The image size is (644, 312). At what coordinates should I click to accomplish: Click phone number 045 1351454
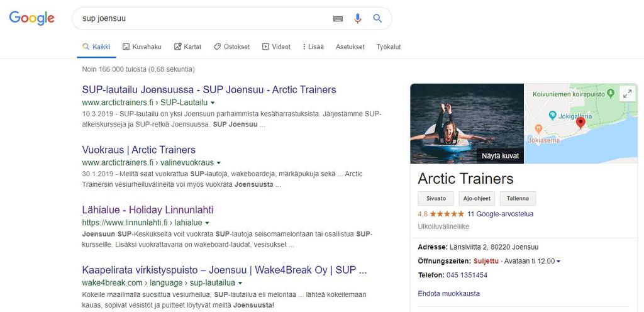tap(467, 275)
